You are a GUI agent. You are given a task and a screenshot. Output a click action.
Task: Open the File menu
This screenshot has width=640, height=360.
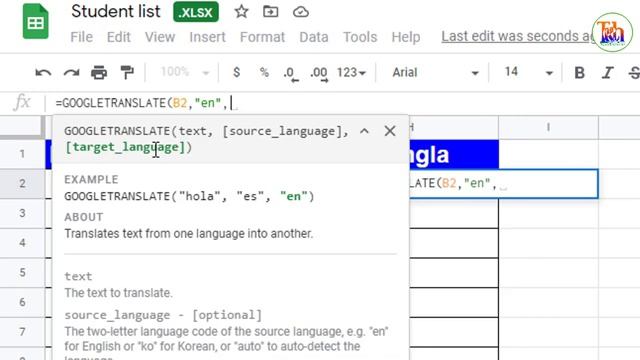81,37
